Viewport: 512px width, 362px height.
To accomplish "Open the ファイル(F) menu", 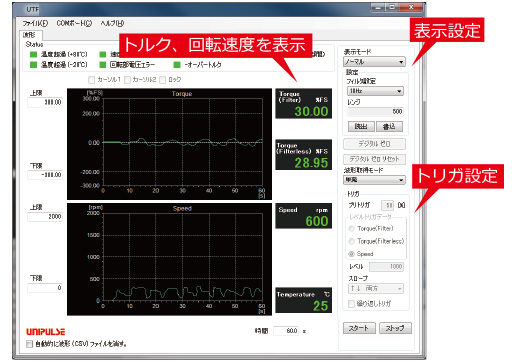I will click(x=35, y=23).
